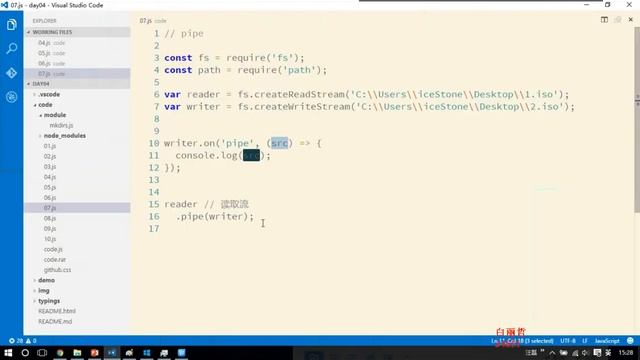This screenshot has height=360, width=640.
Task: Open the Explorer view in activity bar
Action: pos(11,24)
